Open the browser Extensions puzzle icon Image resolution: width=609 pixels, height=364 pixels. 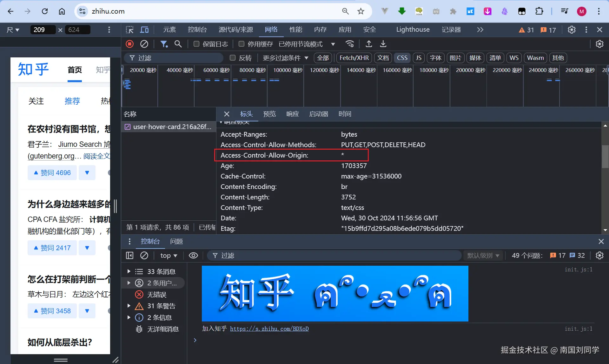pyautogui.click(x=539, y=11)
